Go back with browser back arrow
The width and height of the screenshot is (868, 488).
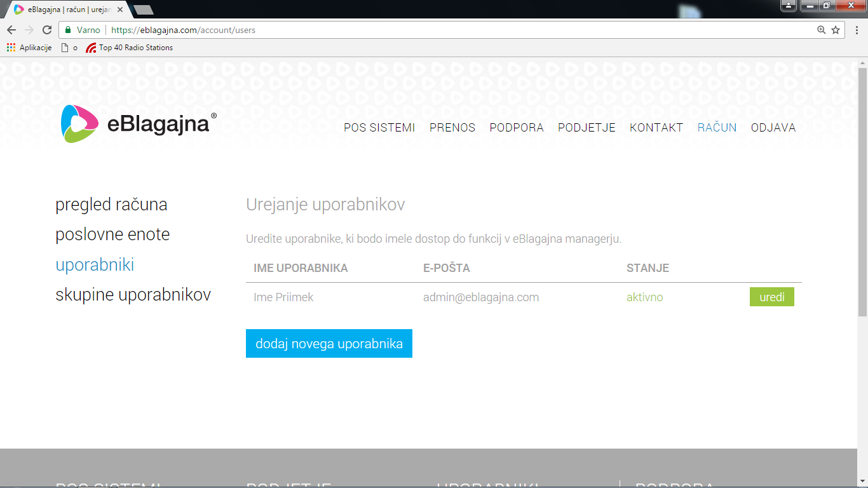click(x=11, y=30)
